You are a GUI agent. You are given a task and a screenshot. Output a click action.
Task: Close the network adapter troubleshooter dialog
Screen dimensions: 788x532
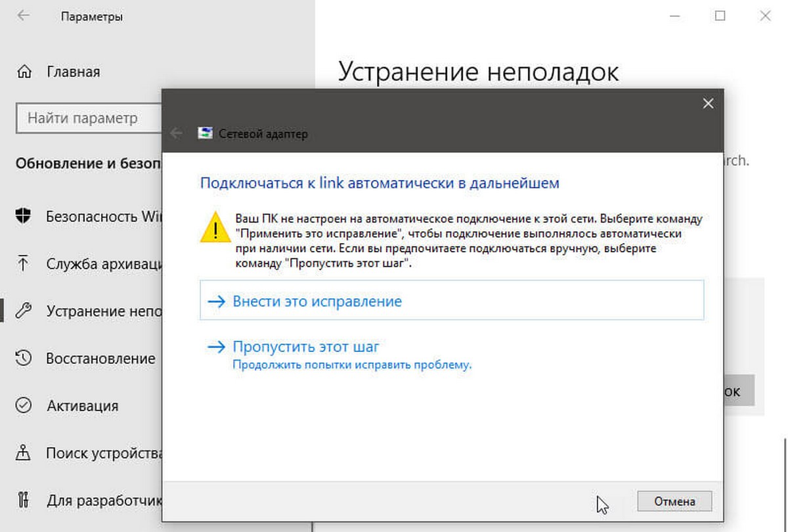point(707,103)
